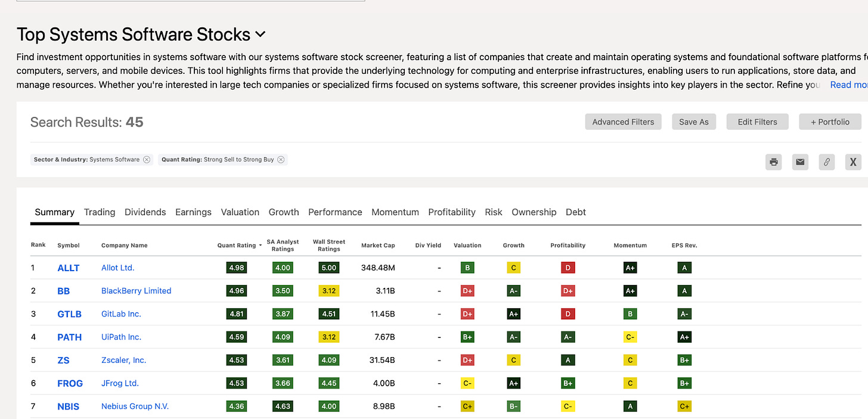Click the Rank column header

pyautogui.click(x=38, y=245)
